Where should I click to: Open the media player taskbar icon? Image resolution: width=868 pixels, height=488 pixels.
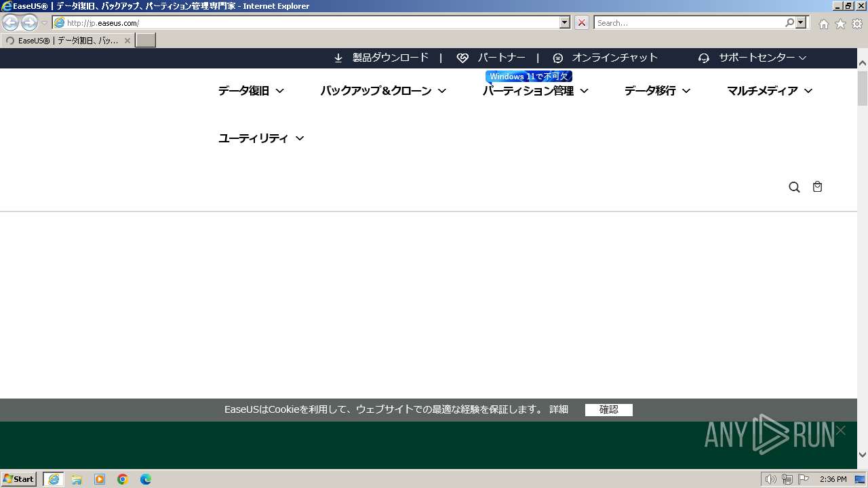(100, 479)
